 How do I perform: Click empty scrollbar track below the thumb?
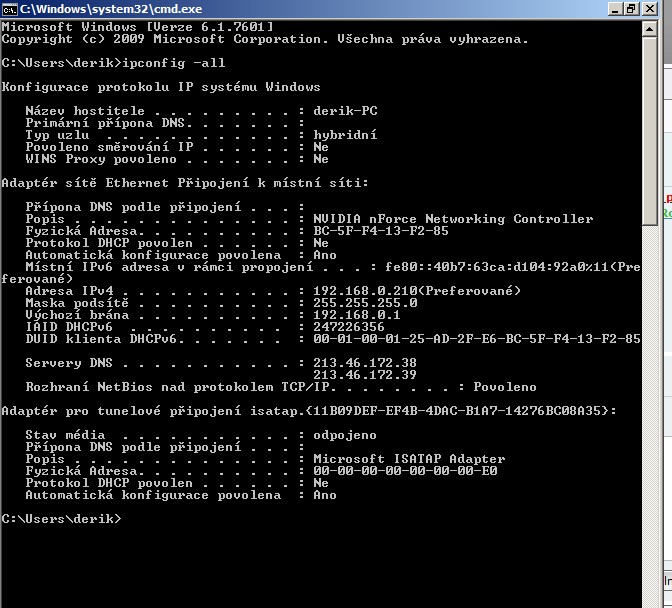pyautogui.click(x=651, y=400)
